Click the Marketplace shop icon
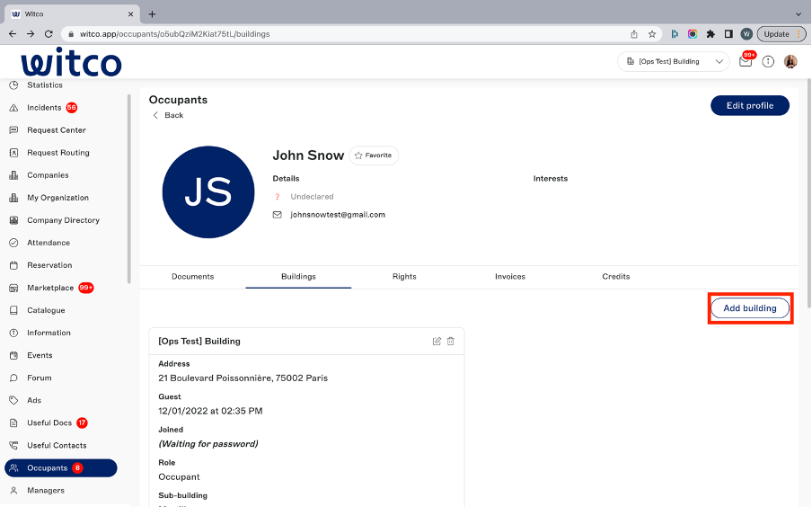The width and height of the screenshot is (812, 507). point(14,288)
